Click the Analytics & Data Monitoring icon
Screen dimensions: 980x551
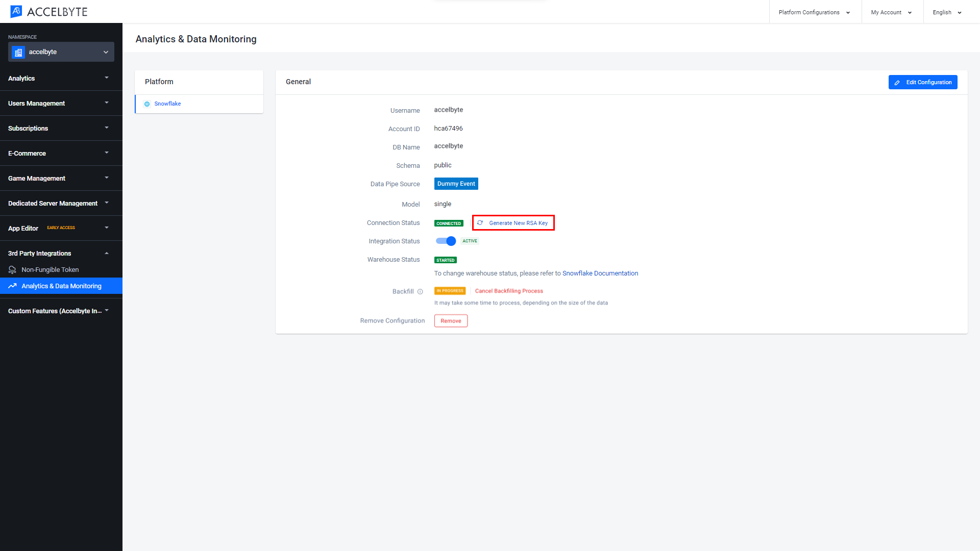click(x=13, y=285)
